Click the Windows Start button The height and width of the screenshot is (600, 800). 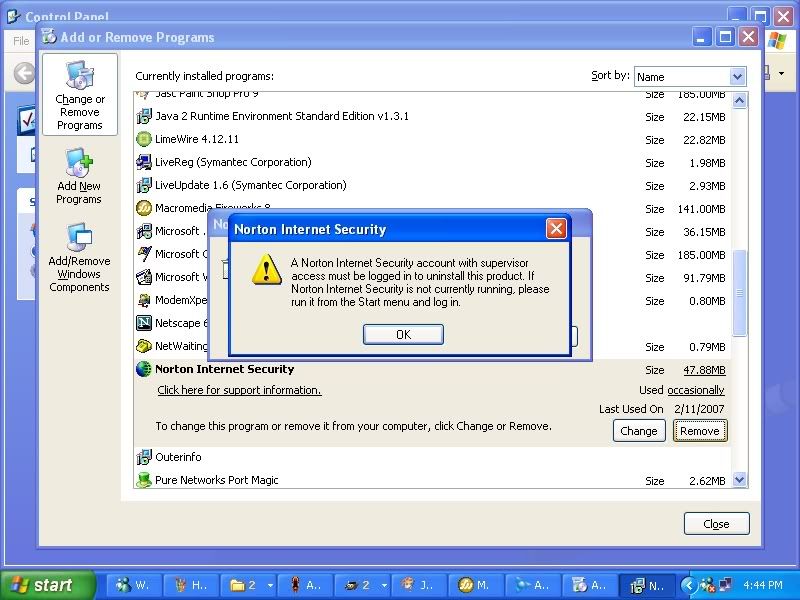point(47,585)
